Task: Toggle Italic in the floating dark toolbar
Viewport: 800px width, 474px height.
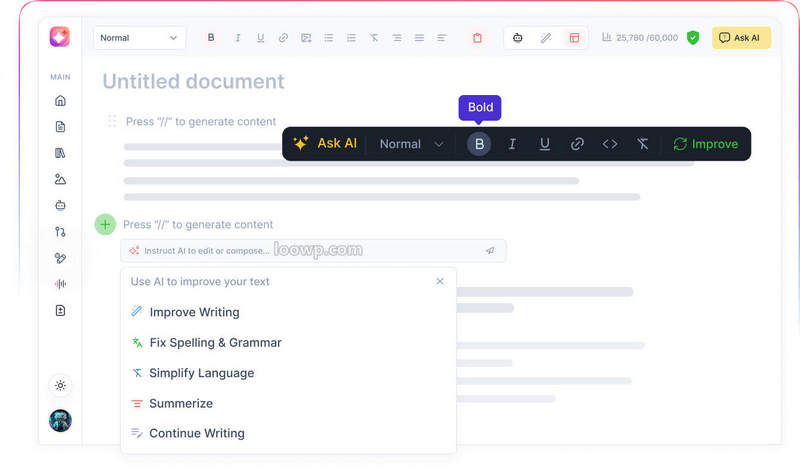Action: click(512, 144)
